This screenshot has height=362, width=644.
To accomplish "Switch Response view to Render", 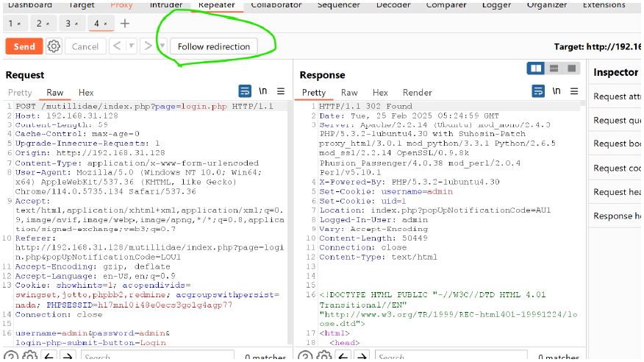I will click(418, 93).
